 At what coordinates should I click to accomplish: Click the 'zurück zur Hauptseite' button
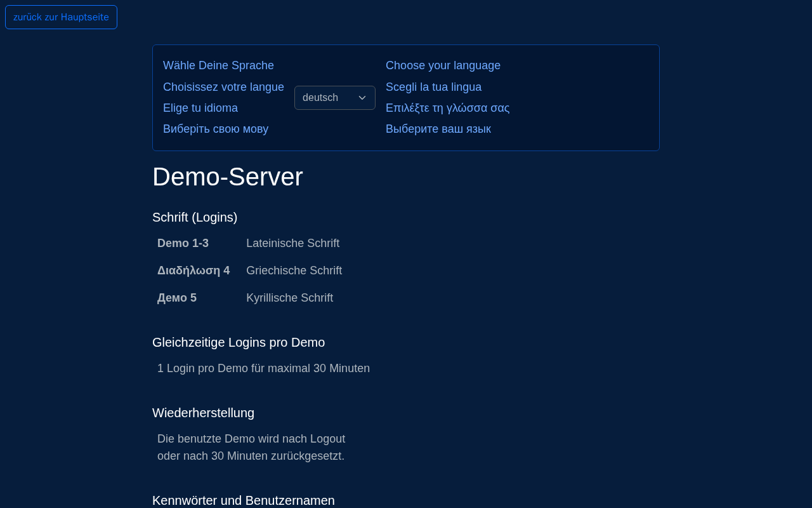pos(61,17)
